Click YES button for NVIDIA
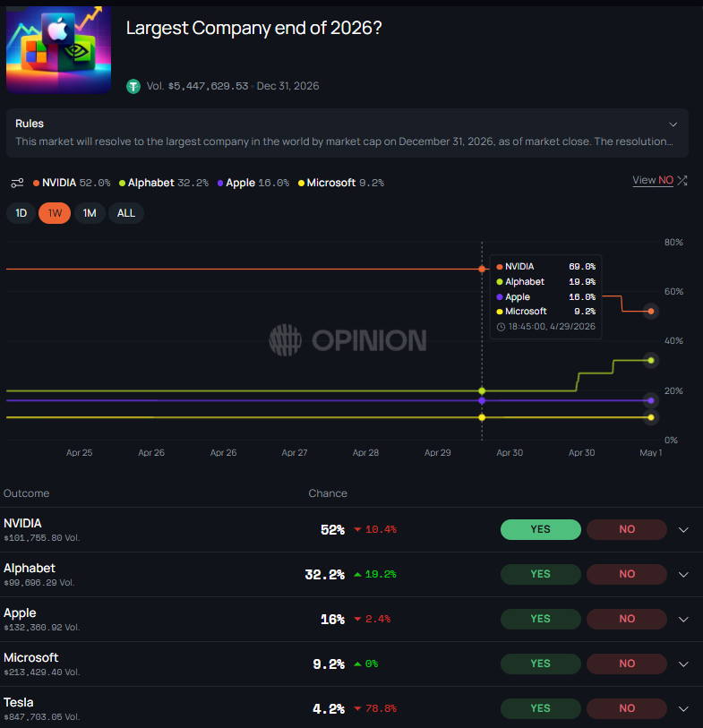The height and width of the screenshot is (728, 703). pos(541,530)
